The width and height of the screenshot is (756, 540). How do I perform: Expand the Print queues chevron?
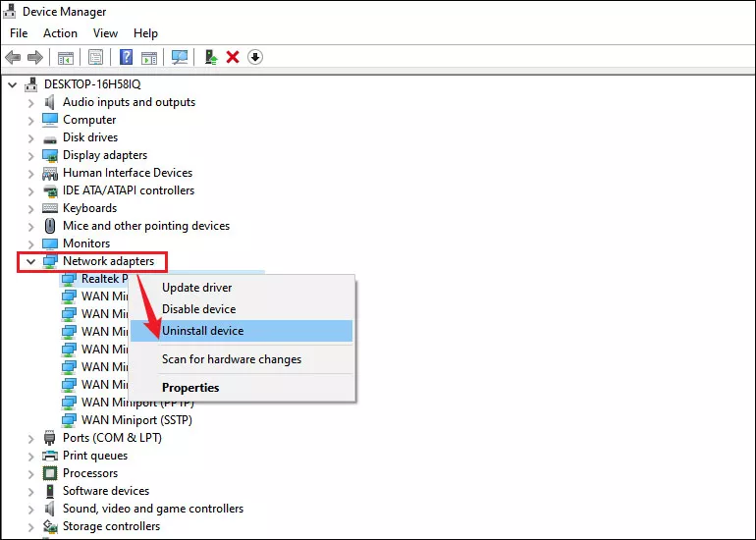(31, 457)
